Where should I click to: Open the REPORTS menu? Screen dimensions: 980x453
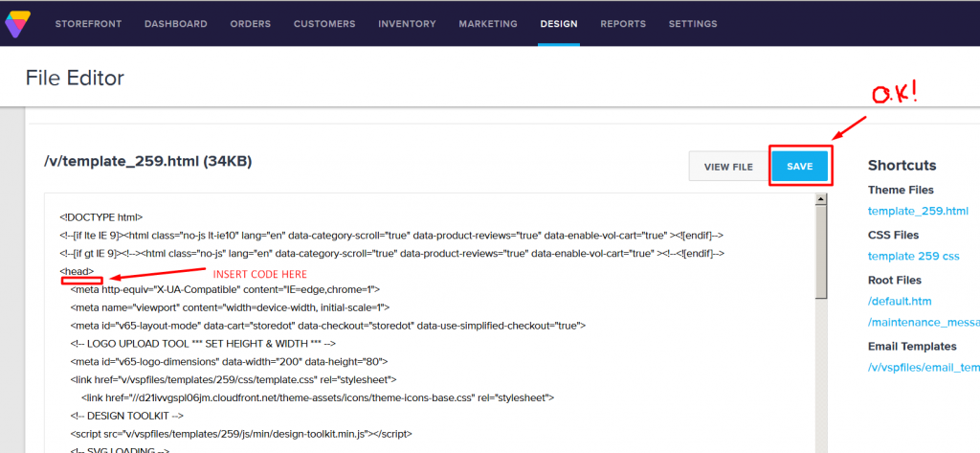pos(623,24)
